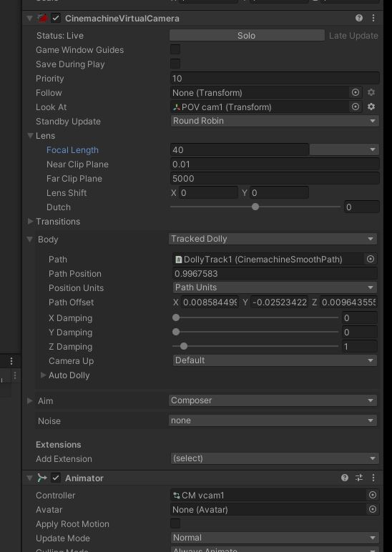
Task: Click the Path Offset Y field
Action: (279, 302)
